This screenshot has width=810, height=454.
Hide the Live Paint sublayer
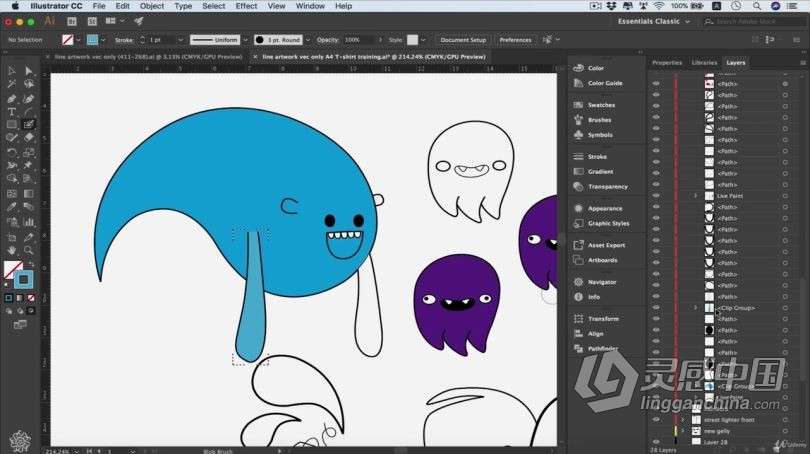click(x=656, y=196)
